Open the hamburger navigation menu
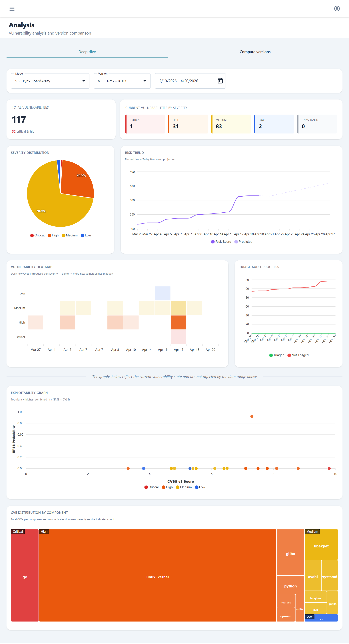Viewport: 349px width, 644px height. coord(12,9)
